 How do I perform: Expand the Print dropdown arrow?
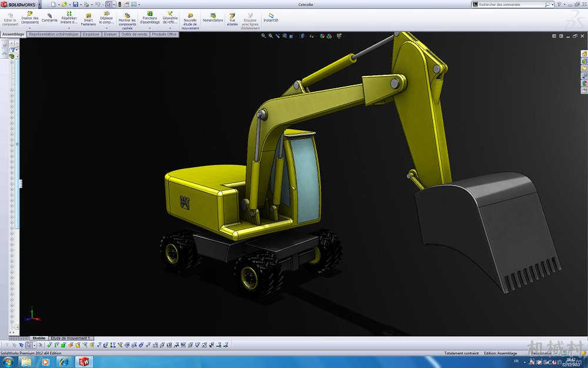click(92, 5)
